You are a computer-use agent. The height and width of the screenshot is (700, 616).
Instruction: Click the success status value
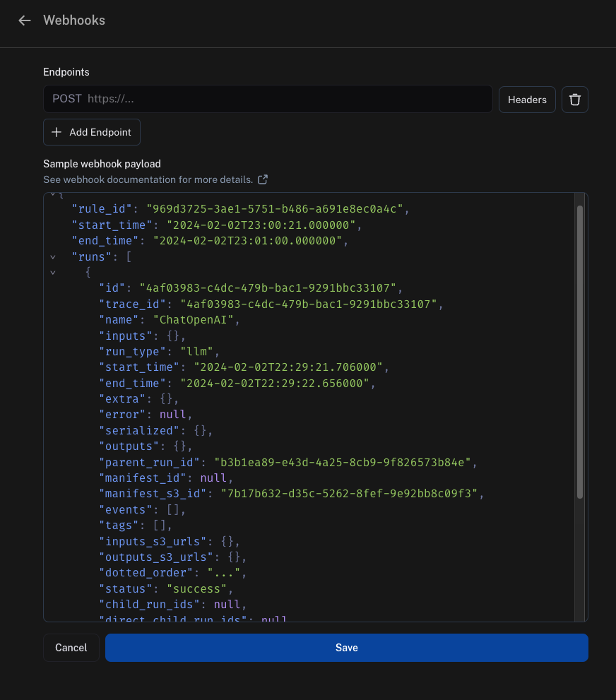tap(196, 588)
